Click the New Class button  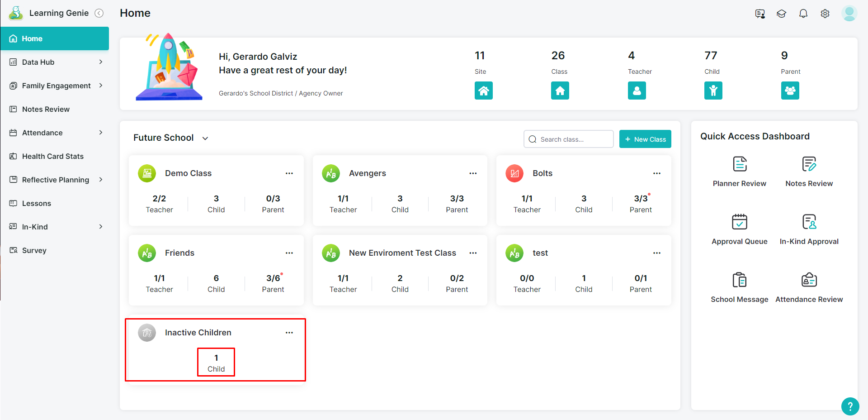coord(645,139)
